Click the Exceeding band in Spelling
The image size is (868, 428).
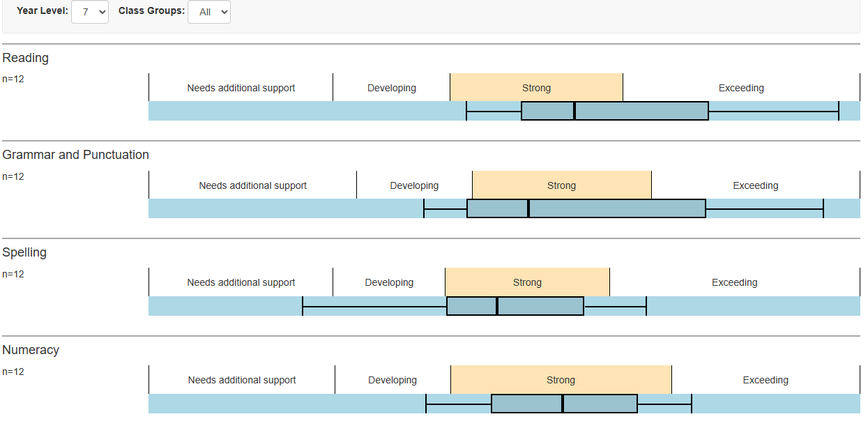735,282
